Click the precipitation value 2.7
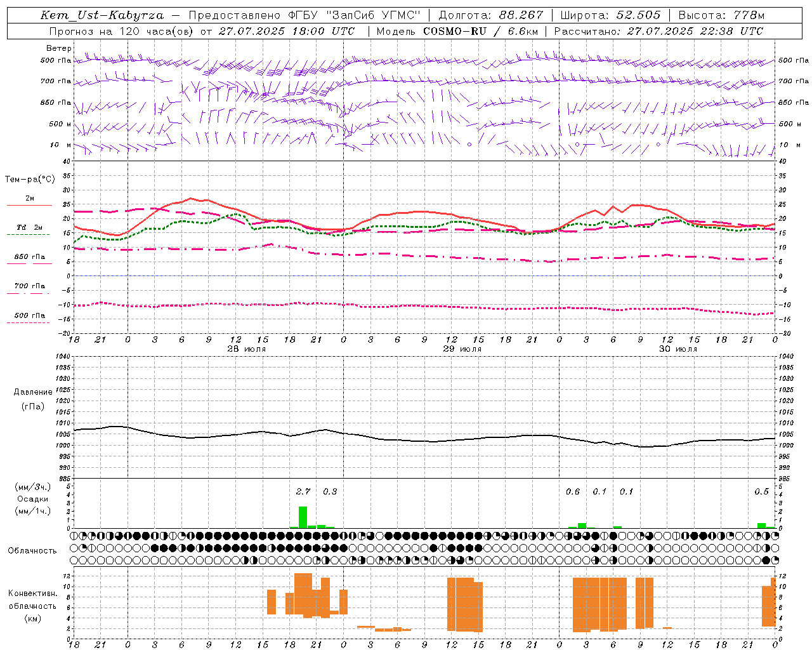 pos(303,491)
